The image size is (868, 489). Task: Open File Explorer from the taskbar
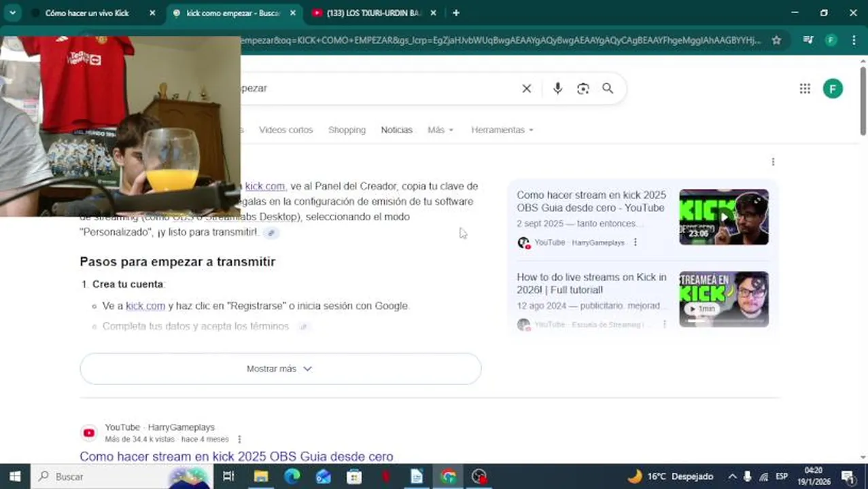click(x=261, y=477)
